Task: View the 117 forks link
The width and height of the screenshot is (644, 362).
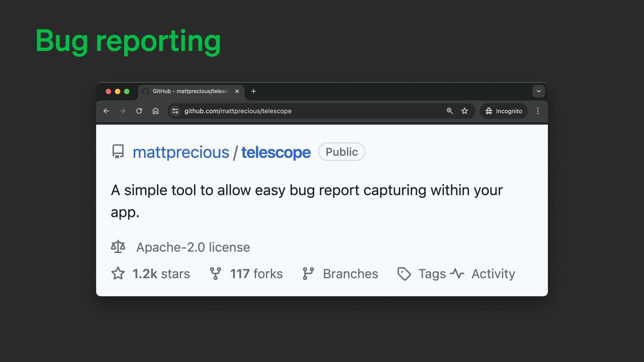Action: tap(256, 274)
